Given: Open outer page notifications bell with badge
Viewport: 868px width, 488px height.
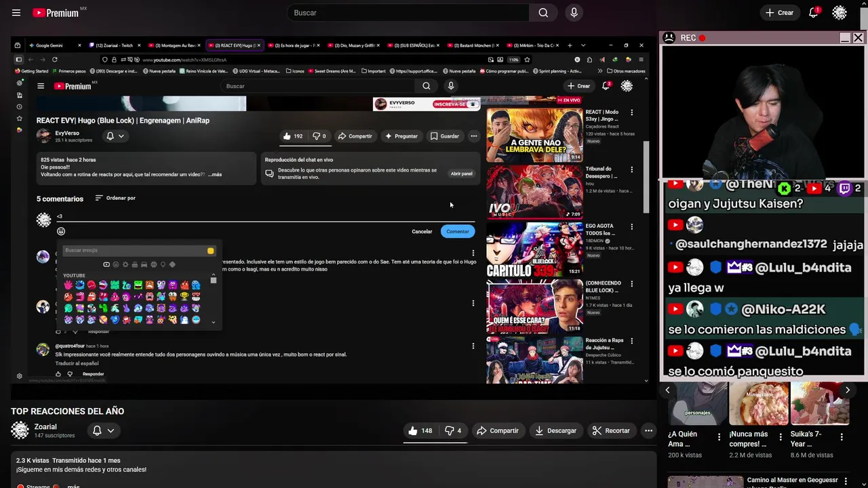Looking at the screenshot, I should point(814,13).
